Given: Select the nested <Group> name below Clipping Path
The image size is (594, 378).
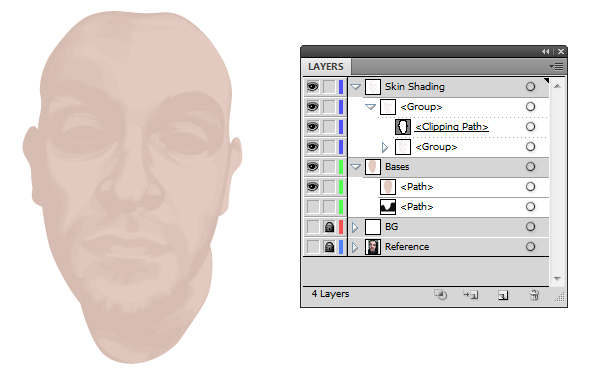Looking at the screenshot, I should (x=436, y=147).
